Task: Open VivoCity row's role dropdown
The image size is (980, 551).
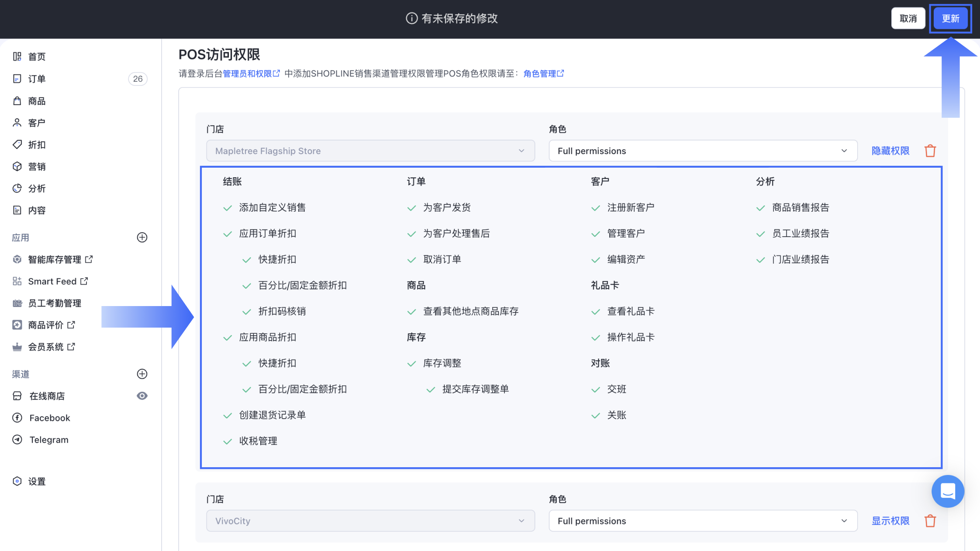Action: click(703, 521)
